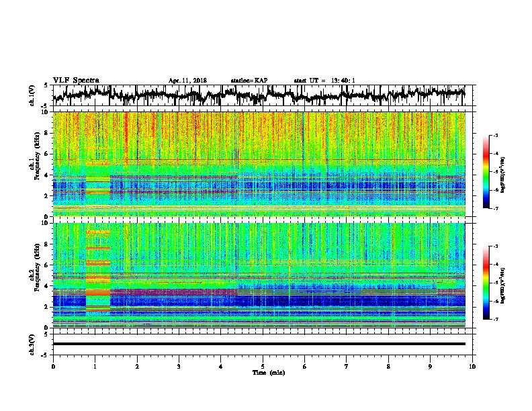The height and width of the screenshot is (411, 532).
Task: Click the time axis tick labeled 7
Action: tap(347, 367)
